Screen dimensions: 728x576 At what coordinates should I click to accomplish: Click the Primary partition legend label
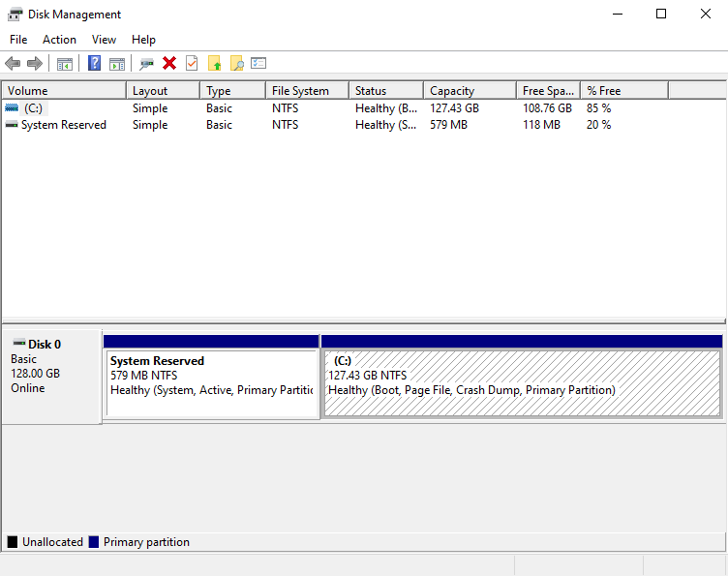pos(146,542)
